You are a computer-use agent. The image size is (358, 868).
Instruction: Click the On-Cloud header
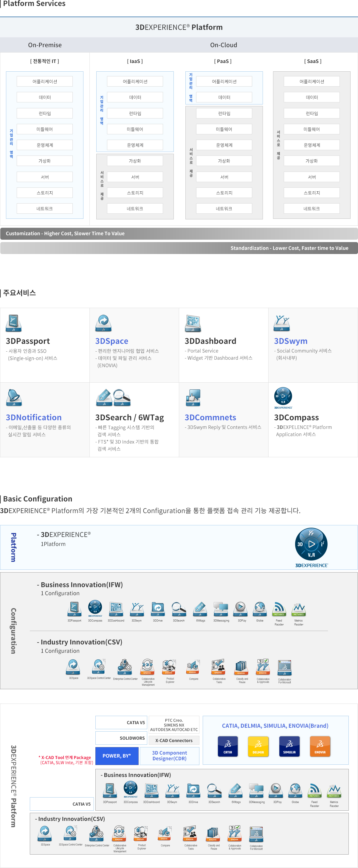tap(224, 45)
